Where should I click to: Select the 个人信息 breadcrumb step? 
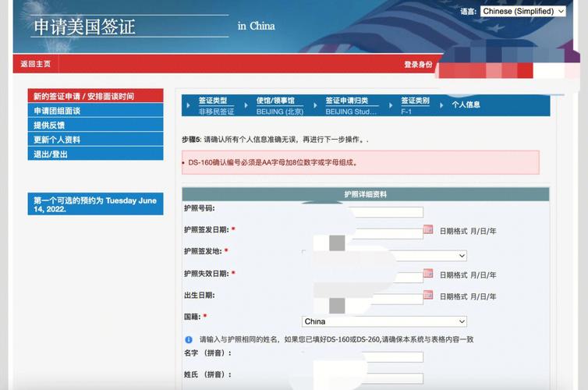coord(466,105)
